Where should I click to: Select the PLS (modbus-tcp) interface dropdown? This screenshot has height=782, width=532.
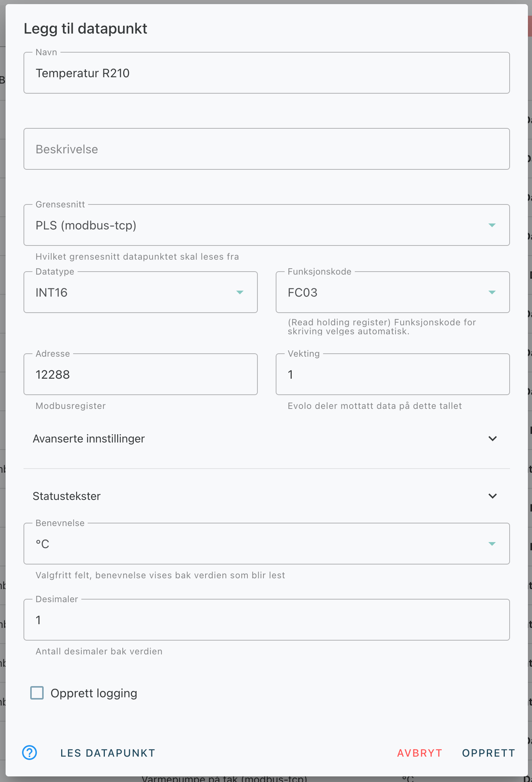[266, 225]
